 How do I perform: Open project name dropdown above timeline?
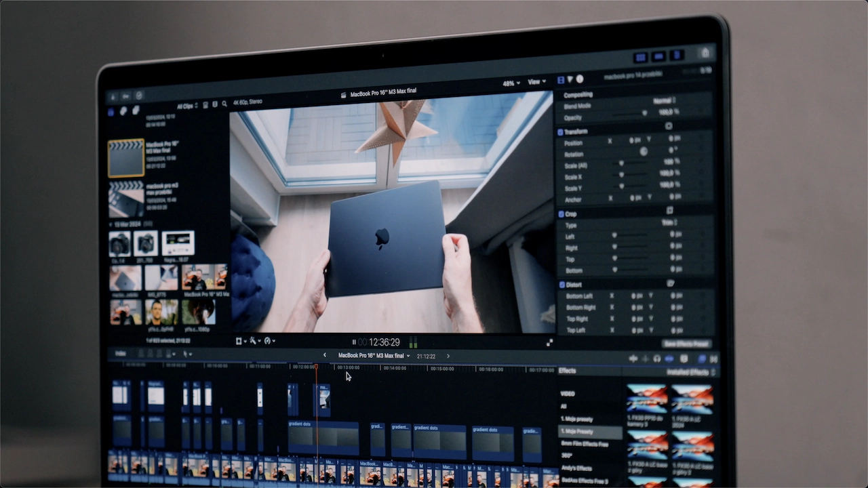[374, 355]
